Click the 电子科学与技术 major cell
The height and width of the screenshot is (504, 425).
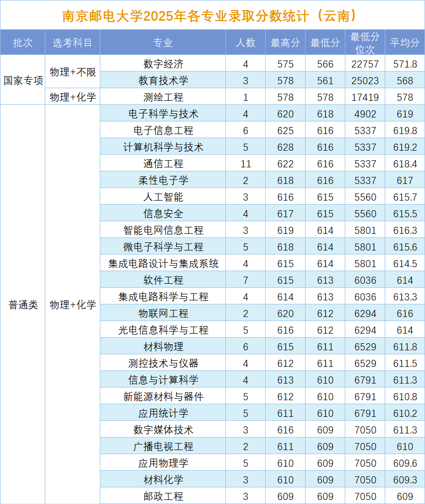[x=163, y=114]
